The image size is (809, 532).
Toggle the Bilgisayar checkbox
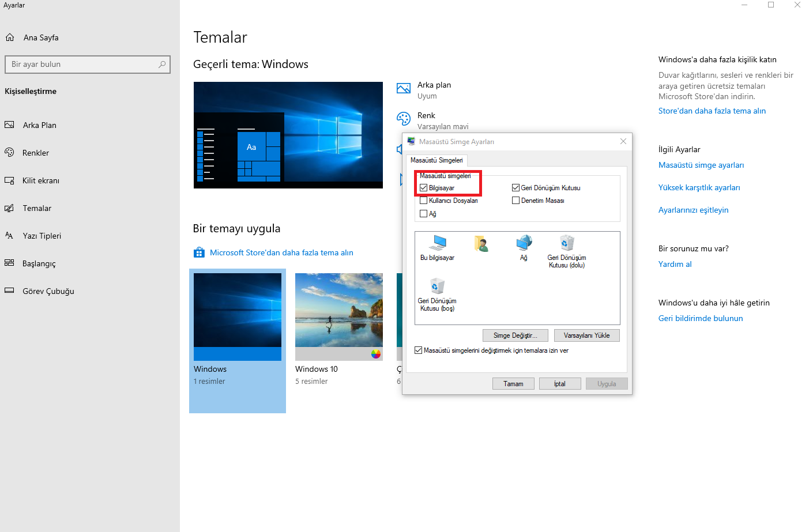(424, 188)
